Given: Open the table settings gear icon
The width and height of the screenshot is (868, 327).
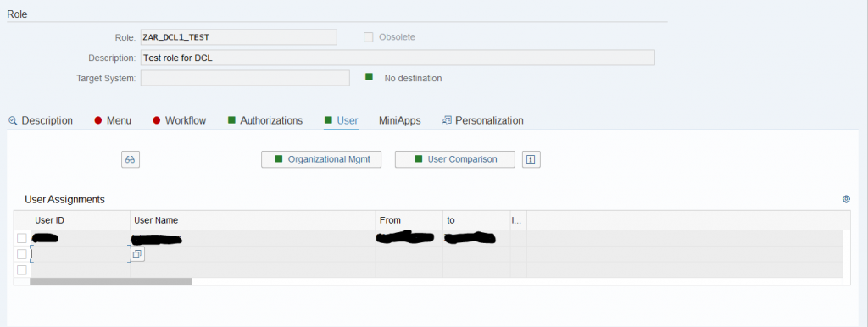Looking at the screenshot, I should (x=846, y=199).
